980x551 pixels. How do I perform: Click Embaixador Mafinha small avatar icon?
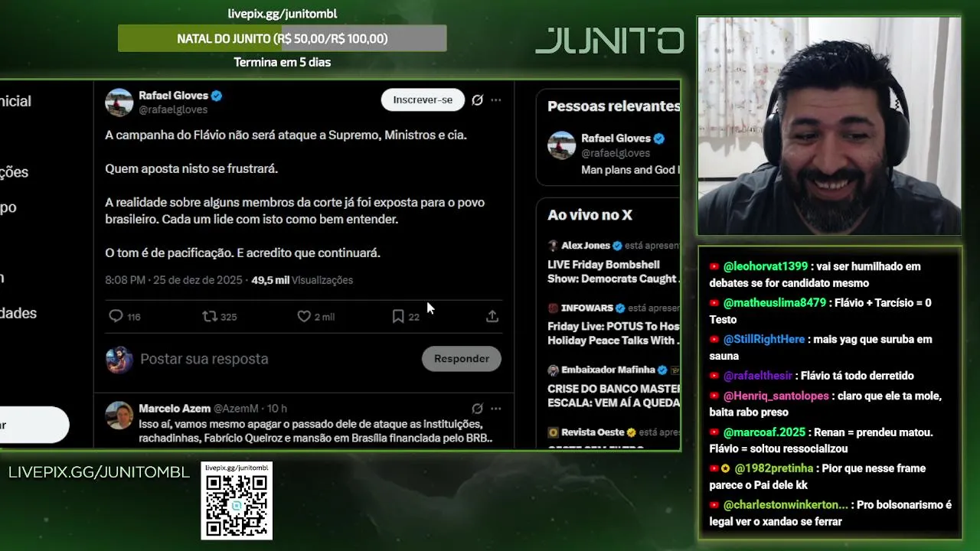[553, 370]
